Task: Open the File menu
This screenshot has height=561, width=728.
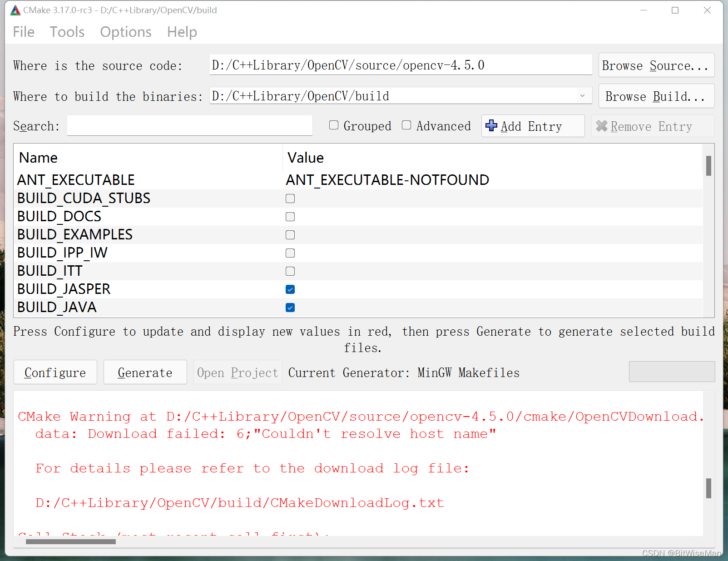Action: pyautogui.click(x=24, y=32)
